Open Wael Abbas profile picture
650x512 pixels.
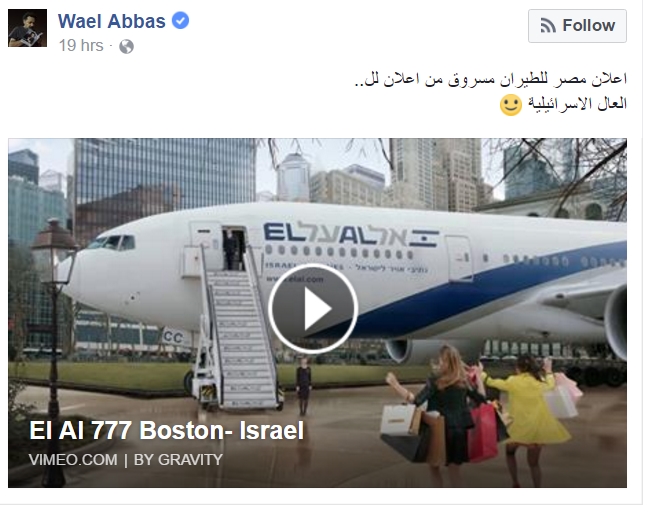click(27, 28)
